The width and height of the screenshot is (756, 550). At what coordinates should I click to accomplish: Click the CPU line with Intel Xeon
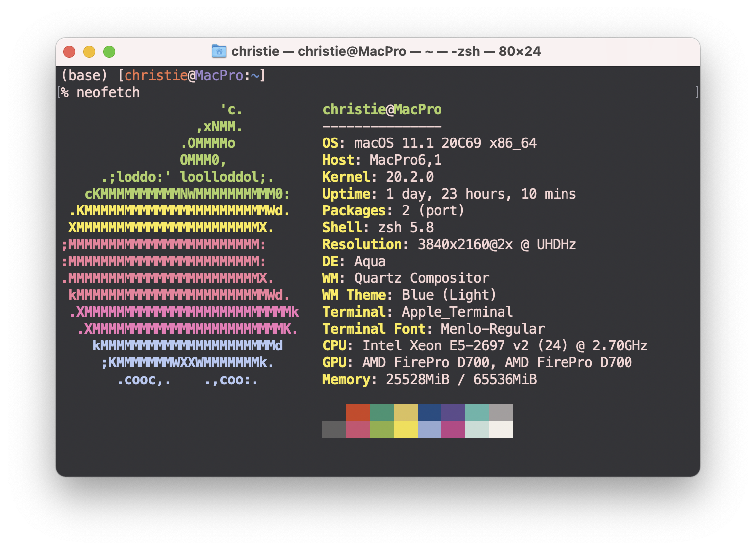(485, 346)
